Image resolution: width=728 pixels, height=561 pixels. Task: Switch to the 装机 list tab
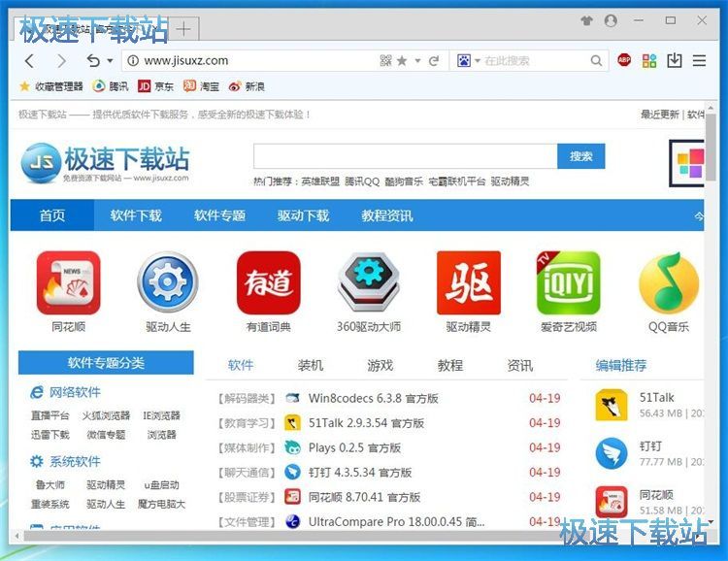pos(311,366)
